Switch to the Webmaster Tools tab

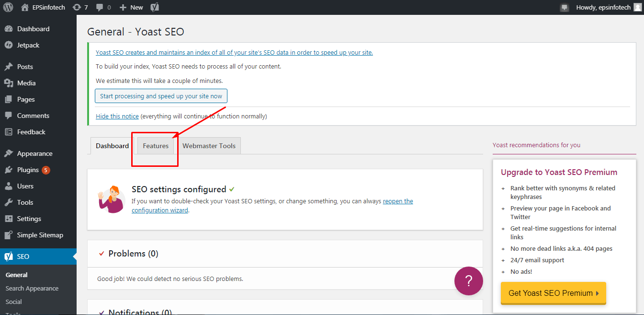[209, 146]
